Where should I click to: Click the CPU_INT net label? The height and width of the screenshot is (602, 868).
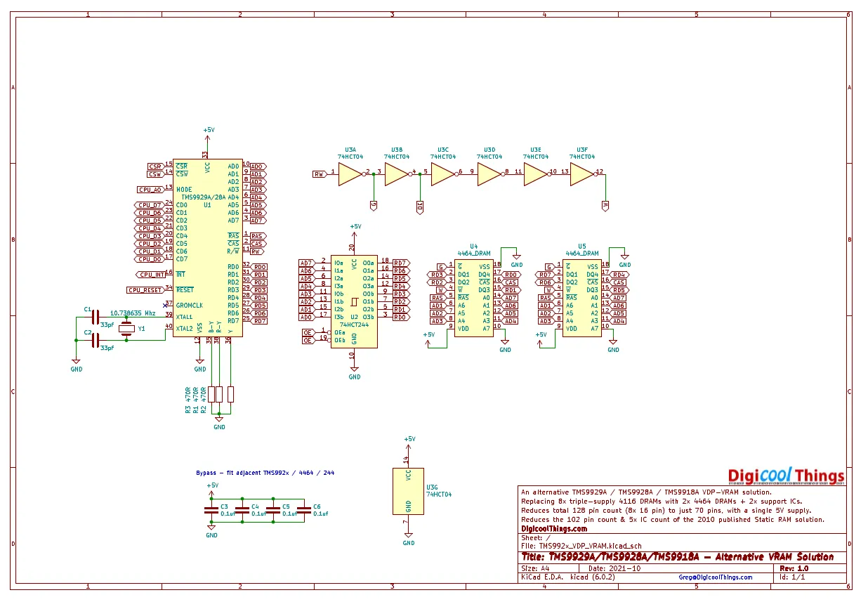pos(150,275)
